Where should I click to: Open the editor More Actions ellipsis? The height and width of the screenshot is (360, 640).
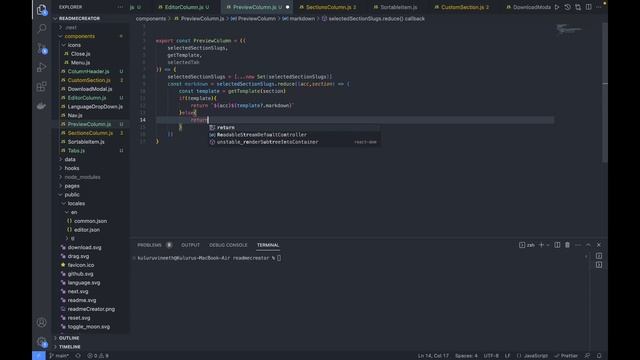tap(599, 7)
